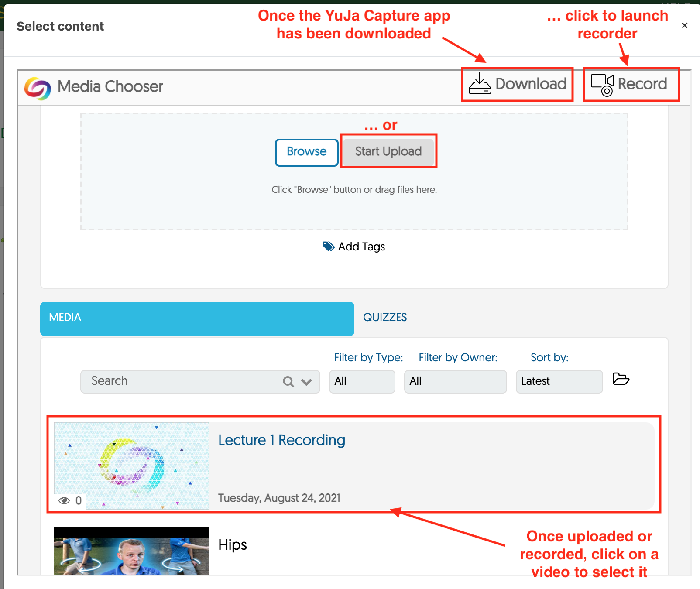Click the eye views icon on Lecture 1
The width and height of the screenshot is (700, 589).
click(x=64, y=500)
